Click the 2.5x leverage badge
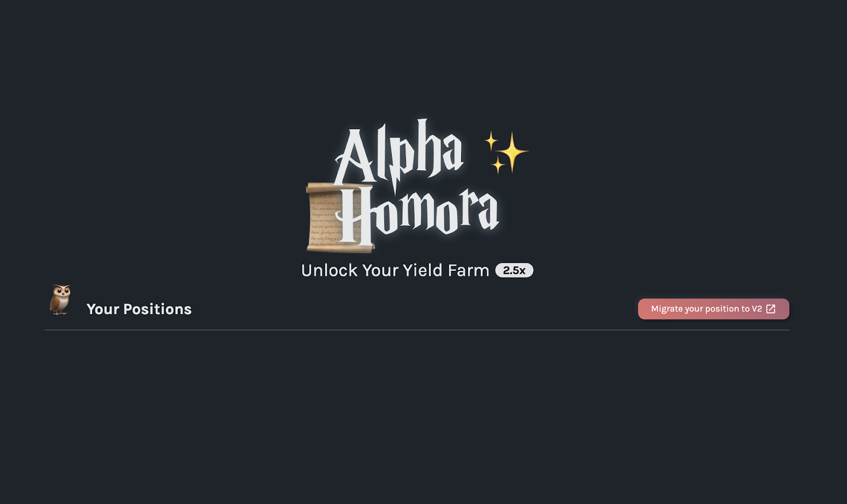Image resolution: width=847 pixels, height=504 pixels. 514,270
